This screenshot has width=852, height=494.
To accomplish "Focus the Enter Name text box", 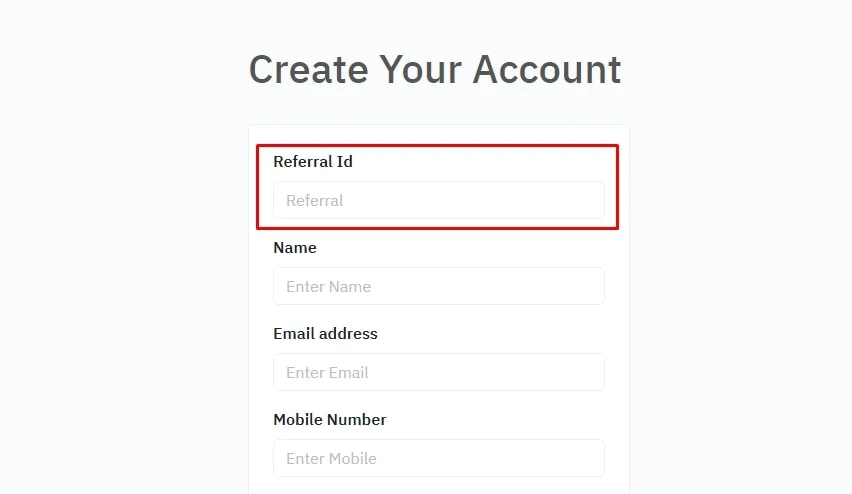I will (x=438, y=286).
